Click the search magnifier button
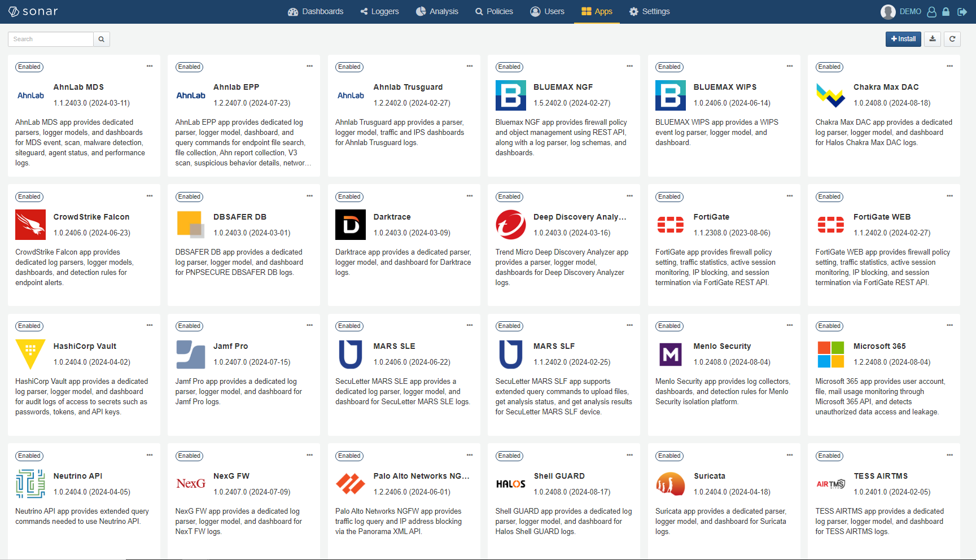The height and width of the screenshot is (560, 976). pos(102,39)
